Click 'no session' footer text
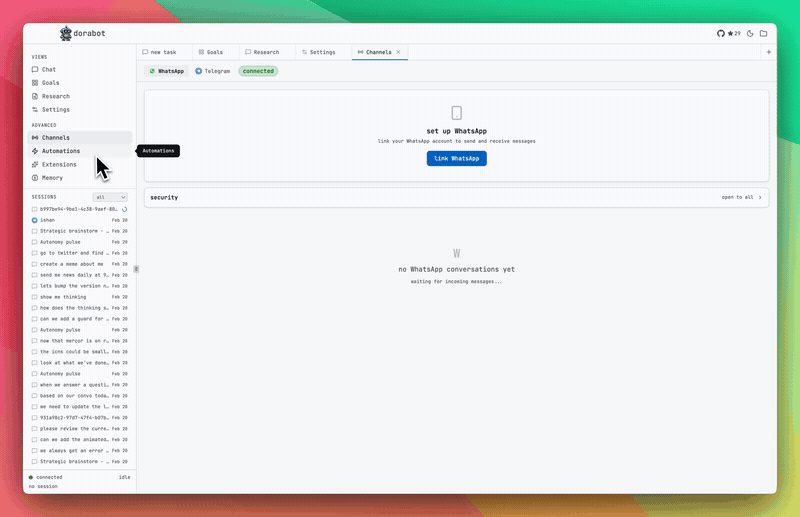Screen dimensions: 800x517 click(43, 487)
